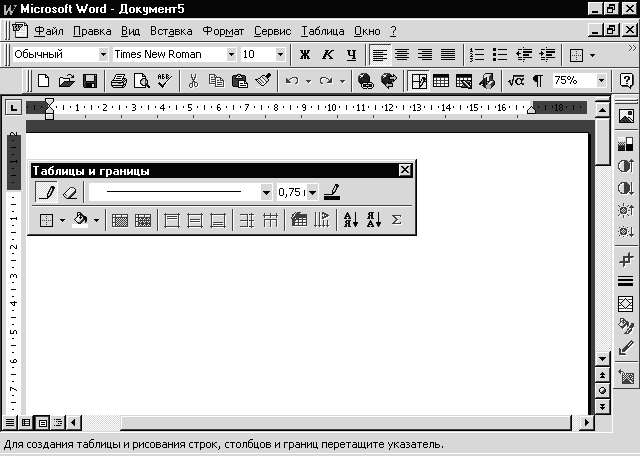Save document with the floppy disk icon
The width and height of the screenshot is (640, 456).
click(90, 81)
